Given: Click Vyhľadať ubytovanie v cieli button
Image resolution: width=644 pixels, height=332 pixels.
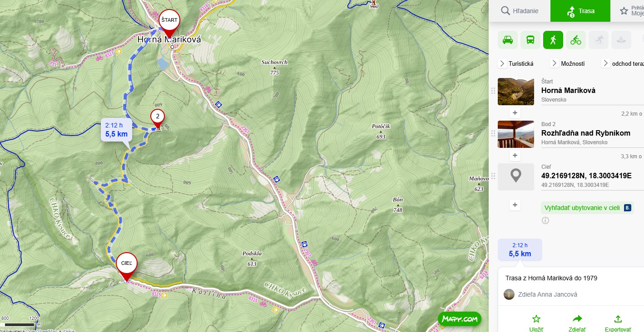Looking at the screenshot, I should [x=587, y=208].
